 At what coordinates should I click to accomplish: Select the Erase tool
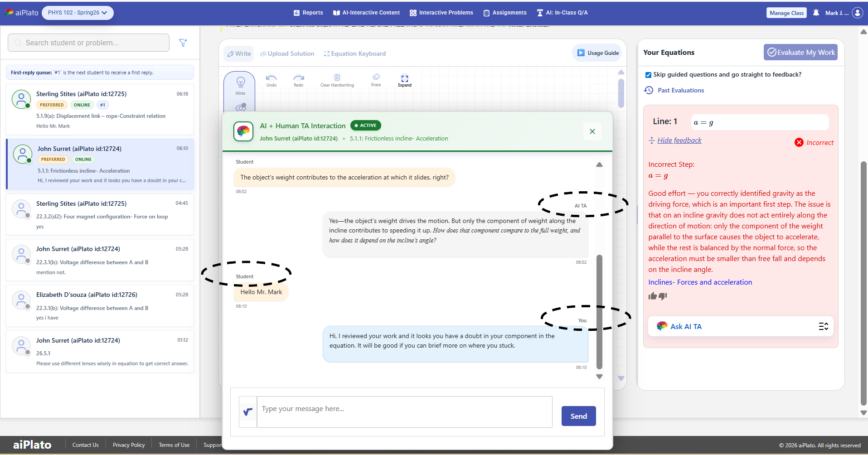pos(376,80)
